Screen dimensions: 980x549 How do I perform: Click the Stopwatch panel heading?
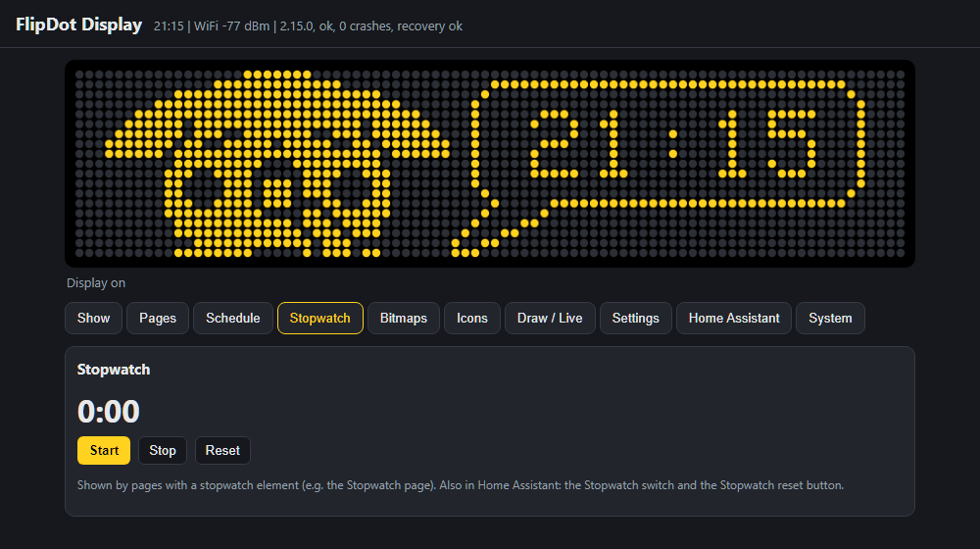click(114, 370)
